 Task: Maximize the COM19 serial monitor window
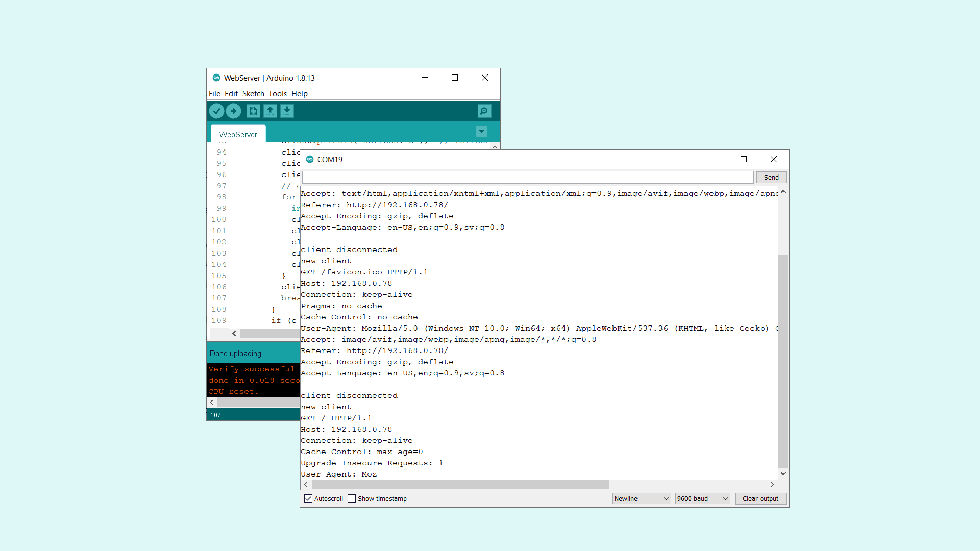point(744,159)
